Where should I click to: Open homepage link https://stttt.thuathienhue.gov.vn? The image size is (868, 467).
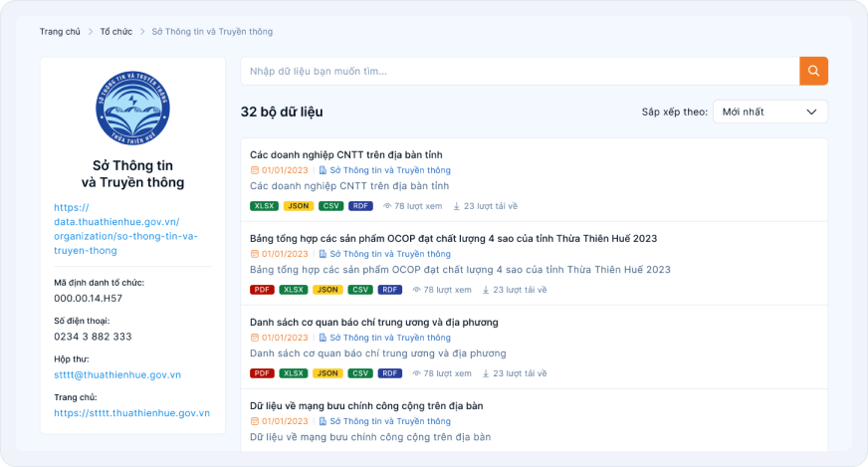[x=131, y=413]
